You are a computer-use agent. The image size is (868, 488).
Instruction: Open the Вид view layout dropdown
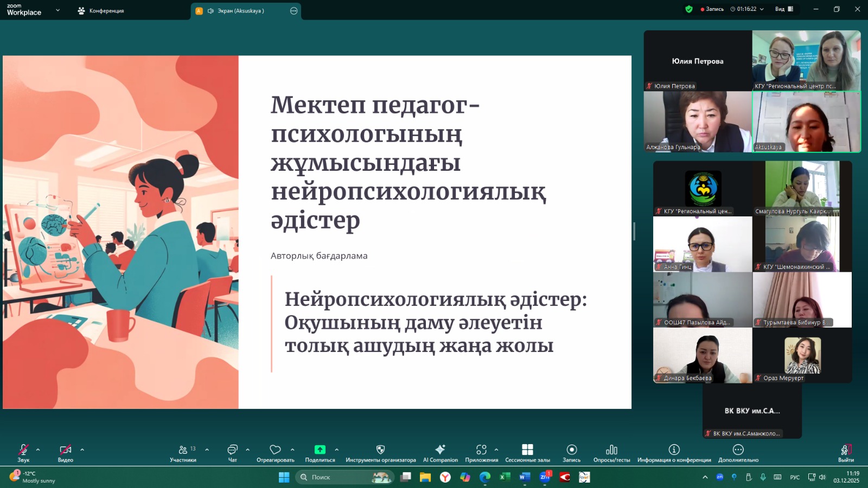coord(784,9)
